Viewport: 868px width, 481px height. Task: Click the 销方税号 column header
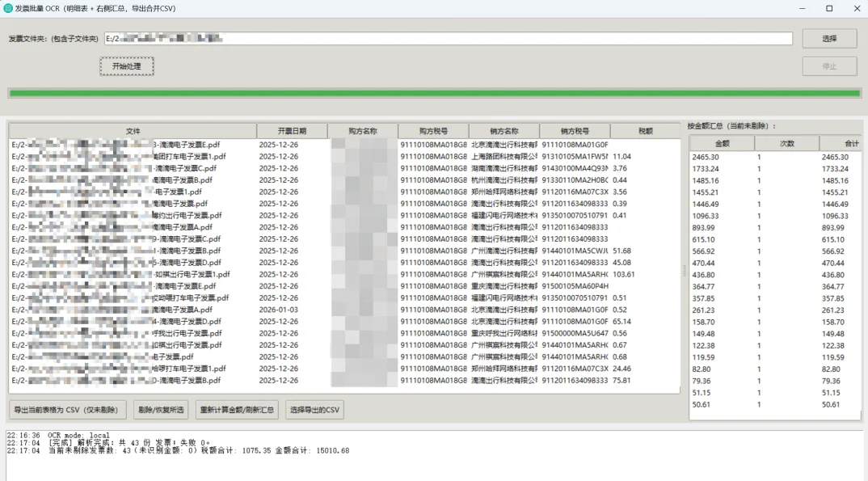coord(575,131)
